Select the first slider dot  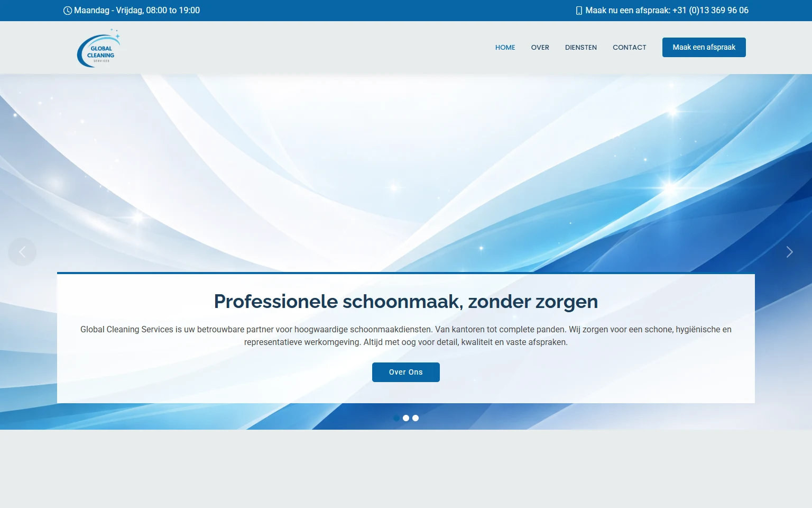coord(396,418)
